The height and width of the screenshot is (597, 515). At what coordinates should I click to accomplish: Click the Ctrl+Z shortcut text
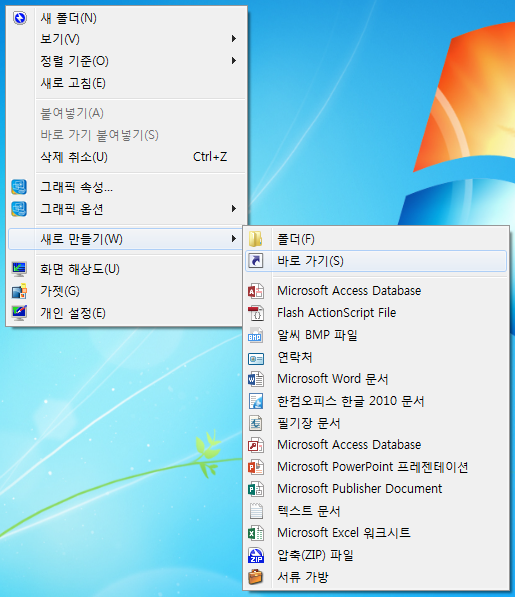click(x=210, y=157)
